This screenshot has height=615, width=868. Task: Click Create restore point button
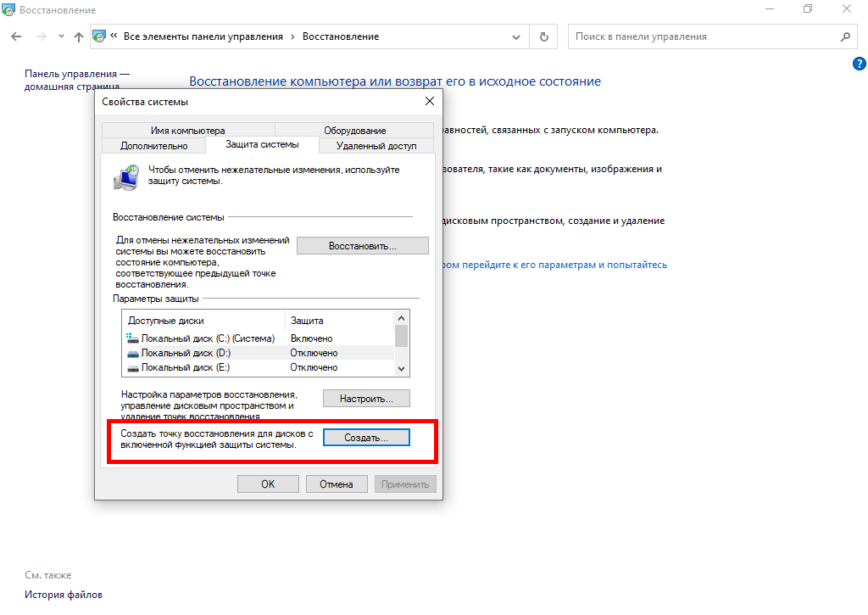click(366, 438)
